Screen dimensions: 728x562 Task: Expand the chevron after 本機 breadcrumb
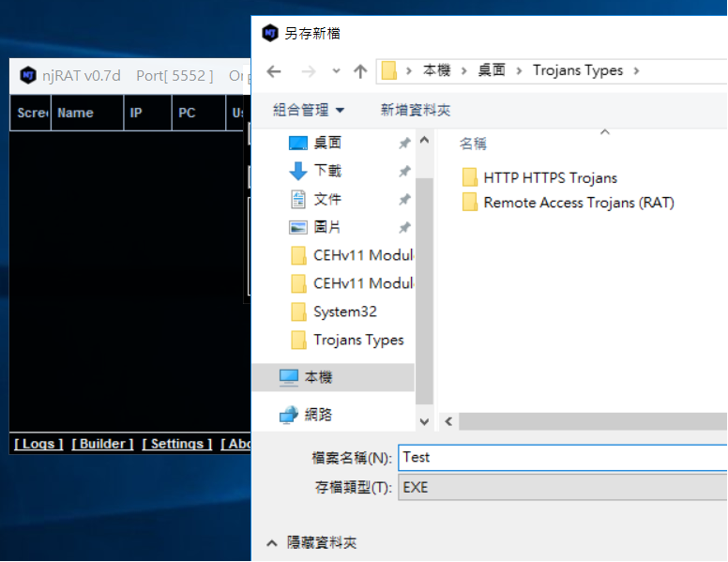(463, 70)
